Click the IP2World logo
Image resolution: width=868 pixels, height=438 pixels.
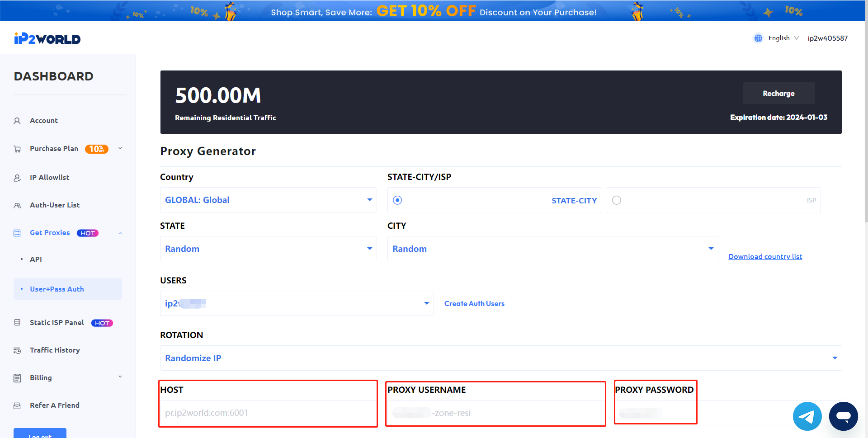47,39
